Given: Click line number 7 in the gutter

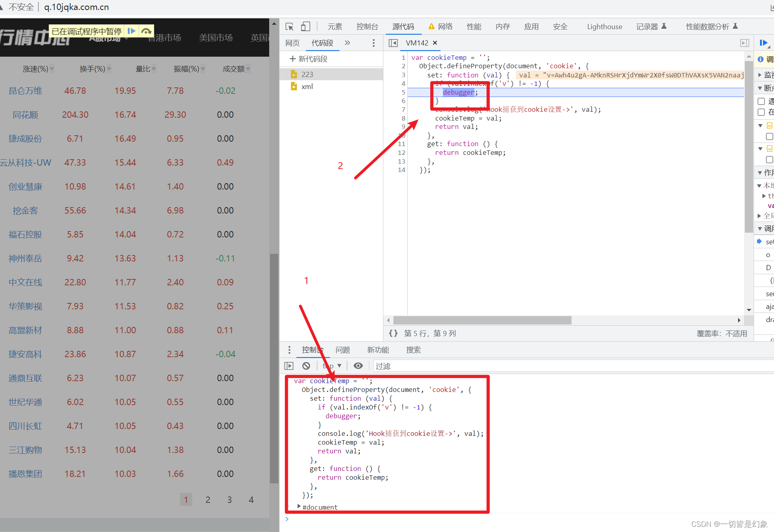Looking at the screenshot, I should [403, 109].
